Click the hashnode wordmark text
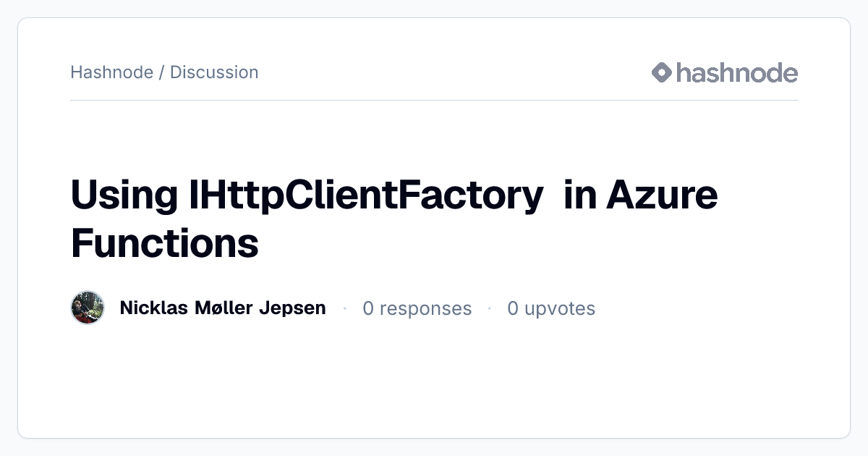This screenshot has height=456, width=868. pos(736,72)
